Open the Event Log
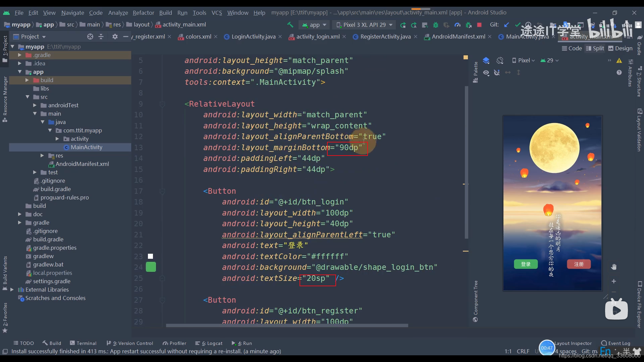644x362 pixels. [x=616, y=343]
